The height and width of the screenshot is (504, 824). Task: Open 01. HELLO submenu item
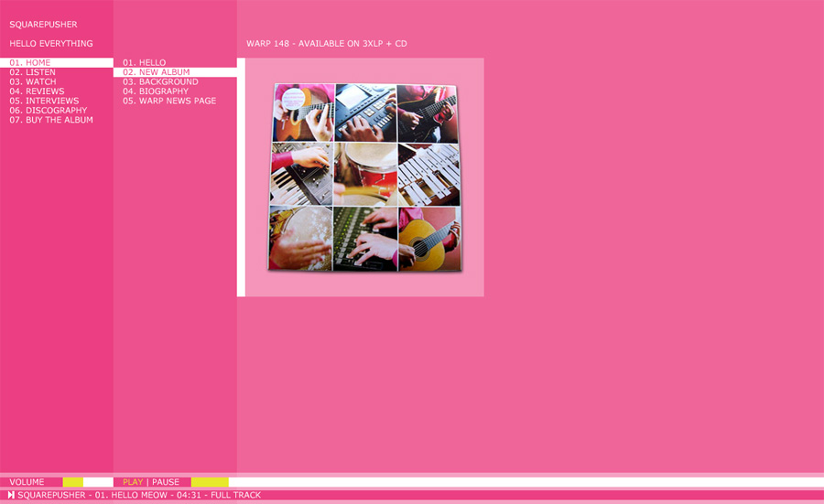tap(144, 62)
